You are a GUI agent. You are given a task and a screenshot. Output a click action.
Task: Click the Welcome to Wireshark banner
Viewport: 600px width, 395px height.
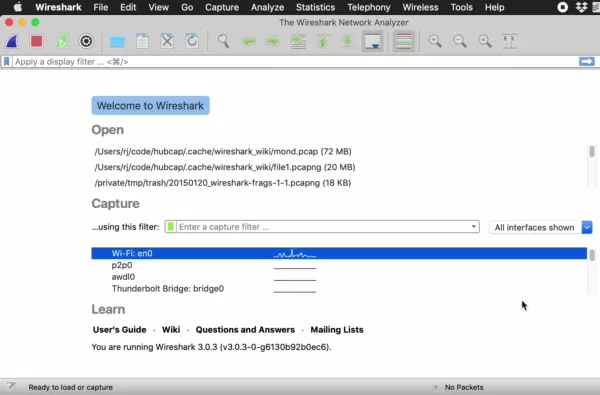click(x=150, y=106)
